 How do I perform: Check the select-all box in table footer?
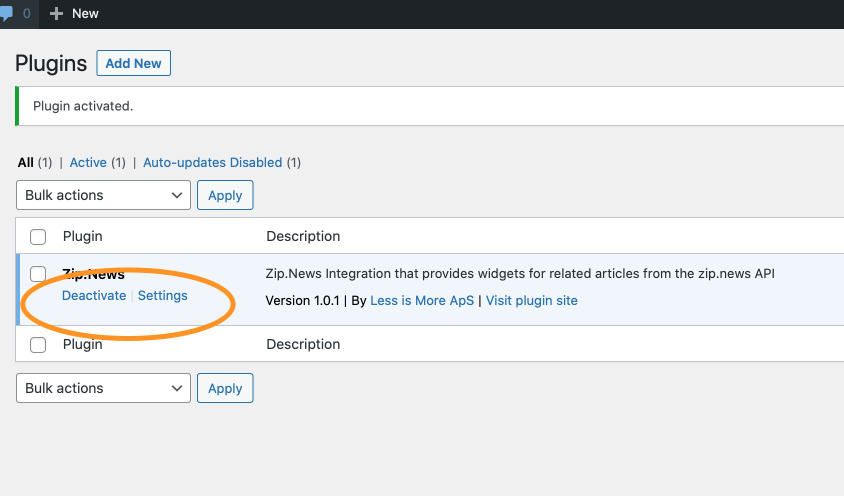point(38,345)
